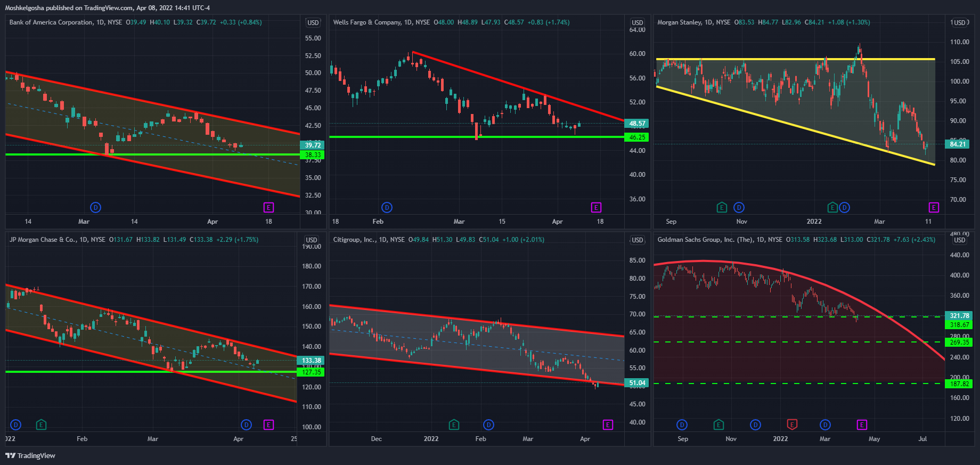Open USD currency selector on Citigroup chart
980x465 pixels.
638,240
